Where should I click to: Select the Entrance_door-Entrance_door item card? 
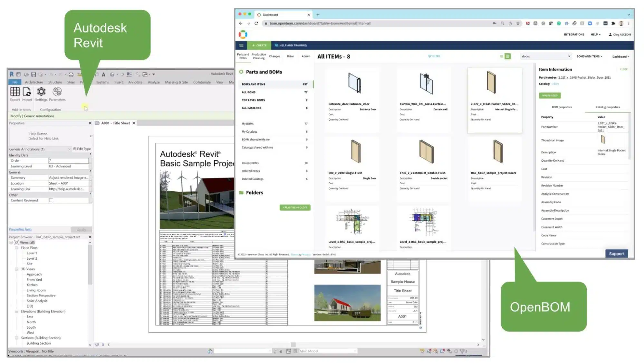point(352,100)
